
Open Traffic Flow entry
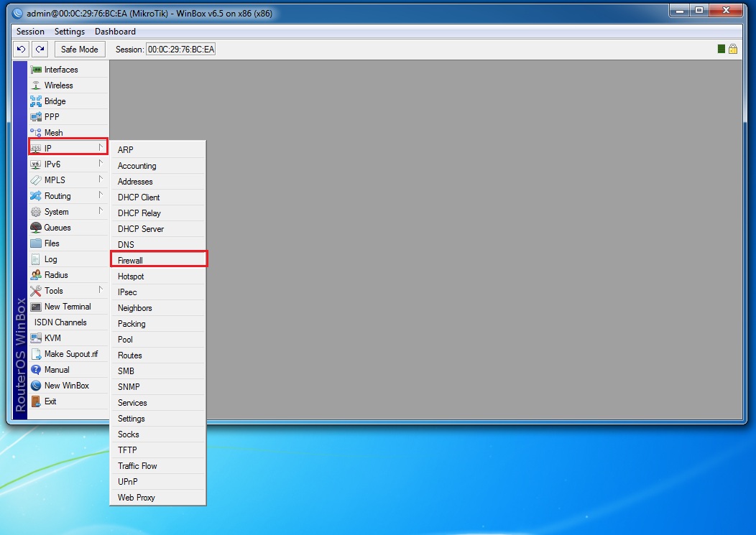(x=158, y=466)
